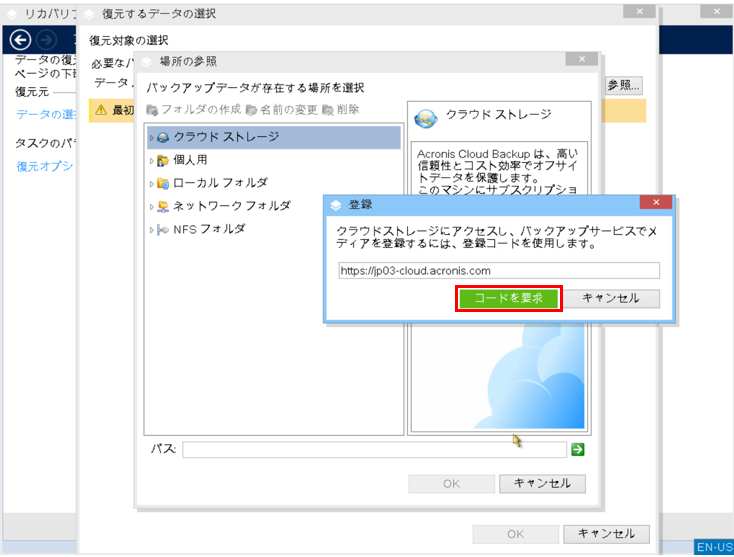Viewport: 734px width, 557px height.
Task: Click キャンセル in the 場所の参照 dialog
Action: (x=541, y=483)
